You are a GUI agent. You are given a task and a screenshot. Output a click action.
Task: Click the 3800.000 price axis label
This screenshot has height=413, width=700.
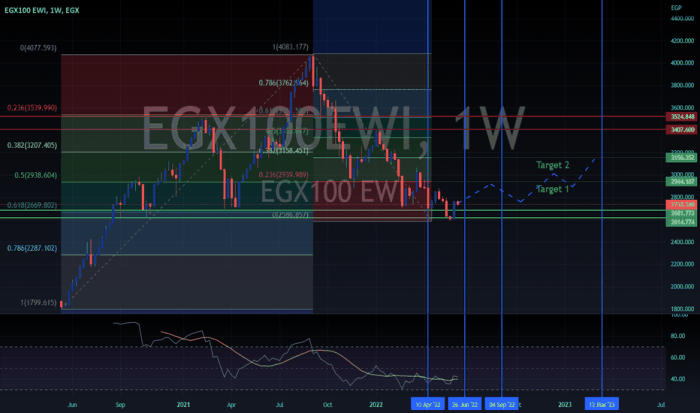pyautogui.click(x=682, y=85)
